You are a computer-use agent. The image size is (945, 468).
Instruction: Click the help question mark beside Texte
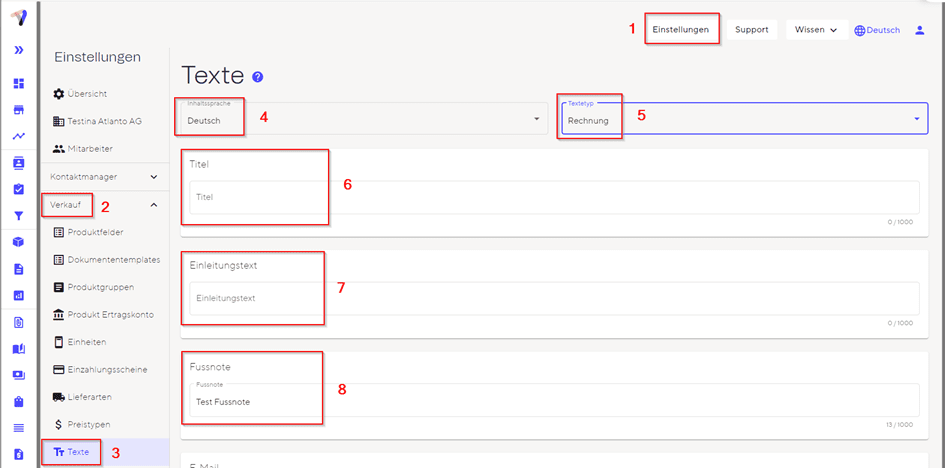[258, 77]
